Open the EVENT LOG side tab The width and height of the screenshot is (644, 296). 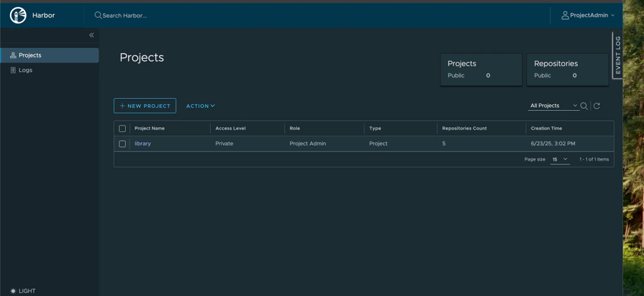(618, 55)
